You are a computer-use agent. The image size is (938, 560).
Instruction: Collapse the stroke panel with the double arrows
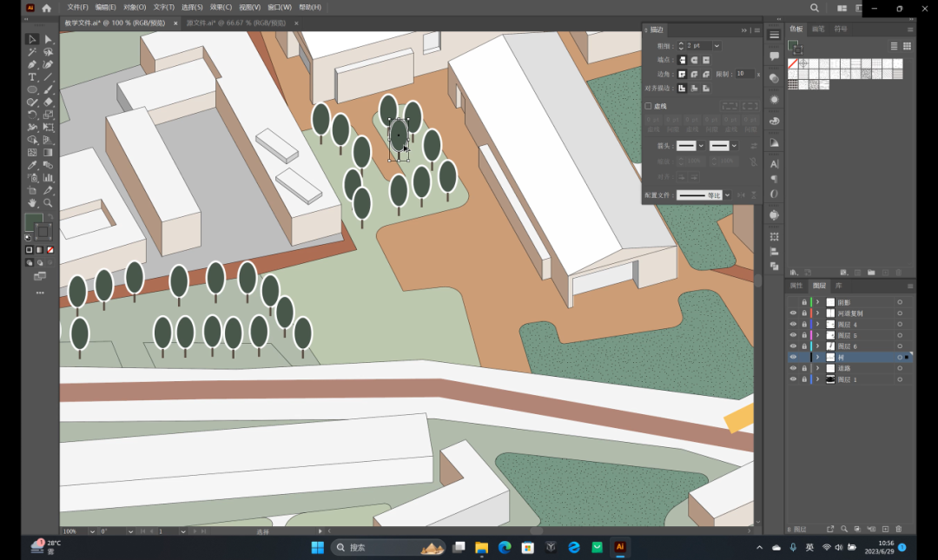744,30
